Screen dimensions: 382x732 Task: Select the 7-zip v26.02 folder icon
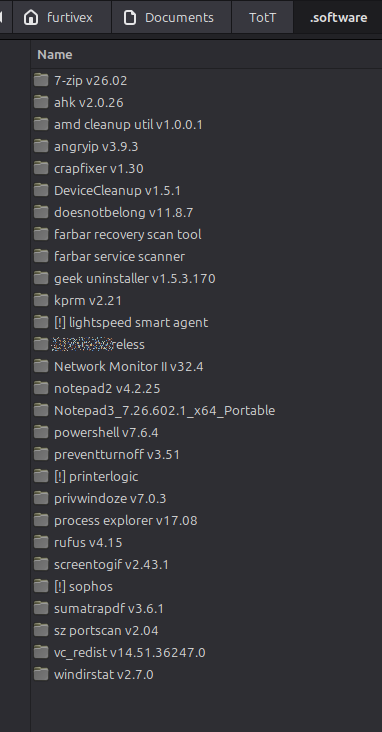click(41, 80)
